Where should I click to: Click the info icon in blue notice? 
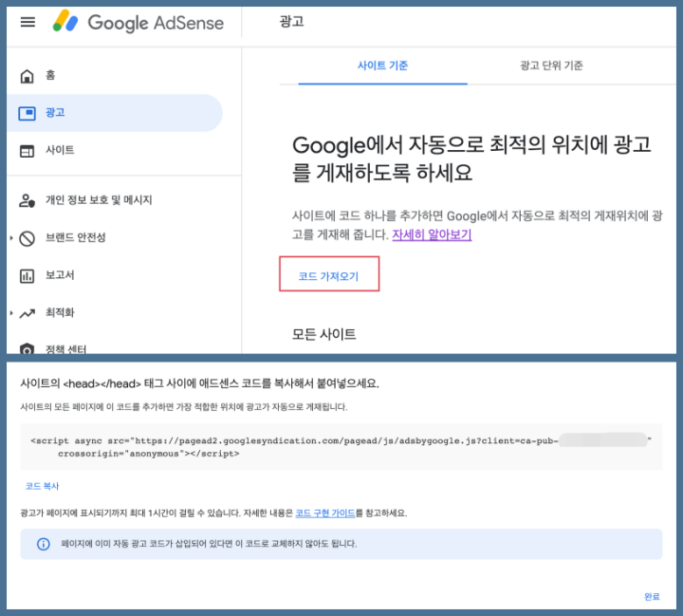coord(43,544)
